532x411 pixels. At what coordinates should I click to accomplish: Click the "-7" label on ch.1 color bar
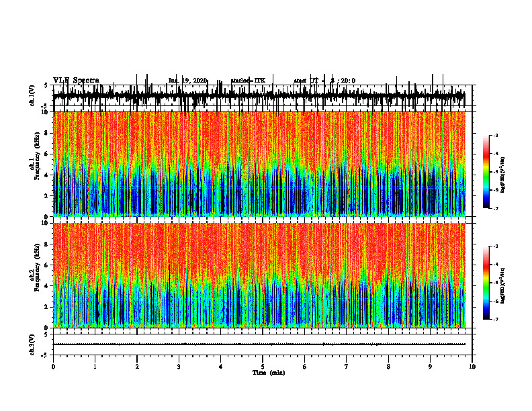(496, 208)
